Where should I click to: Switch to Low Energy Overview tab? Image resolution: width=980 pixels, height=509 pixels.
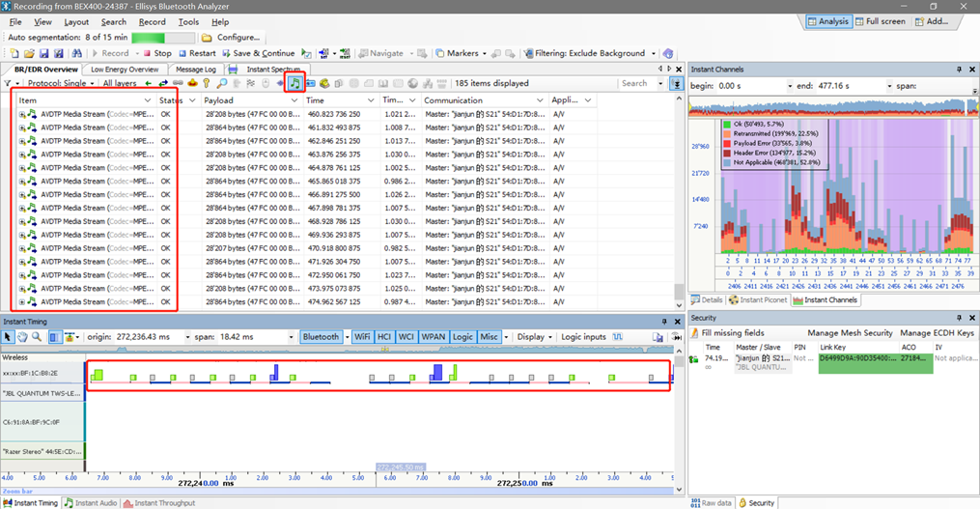tap(125, 70)
